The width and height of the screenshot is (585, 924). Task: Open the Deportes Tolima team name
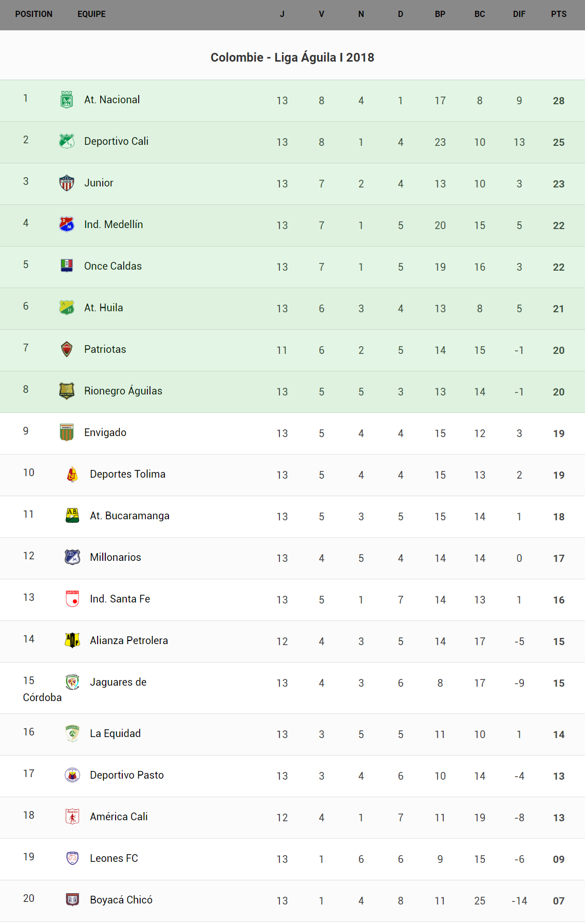tap(127, 474)
